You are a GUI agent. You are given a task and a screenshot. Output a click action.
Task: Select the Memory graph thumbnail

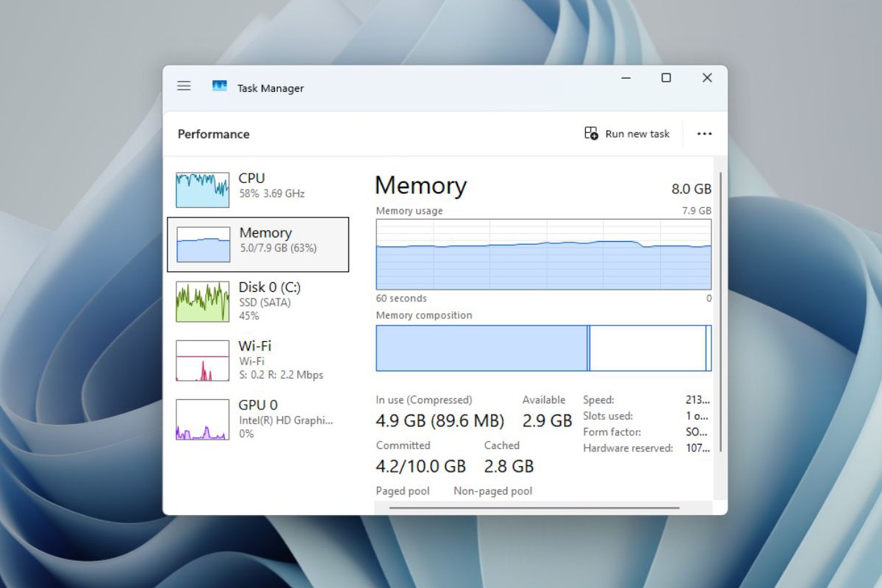tap(203, 245)
